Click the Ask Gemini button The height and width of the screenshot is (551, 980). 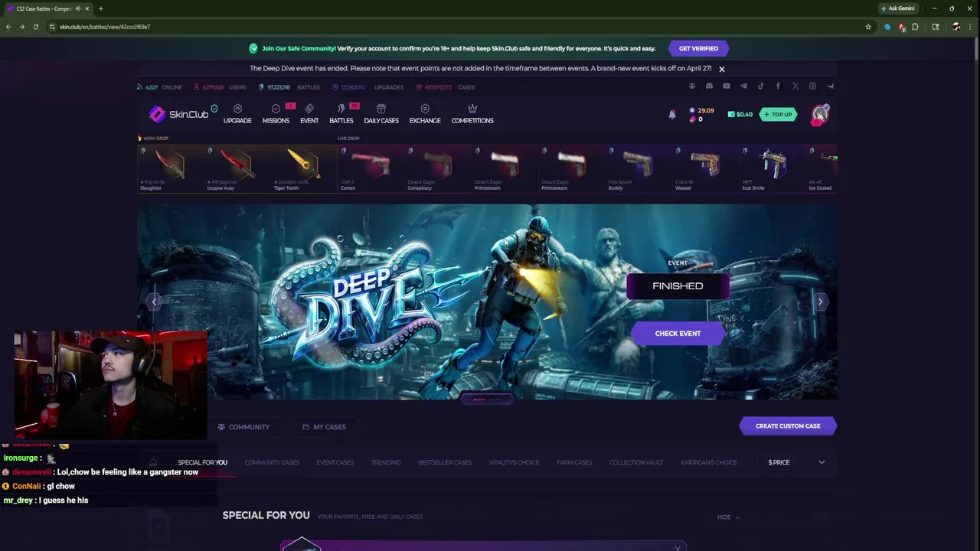point(897,8)
